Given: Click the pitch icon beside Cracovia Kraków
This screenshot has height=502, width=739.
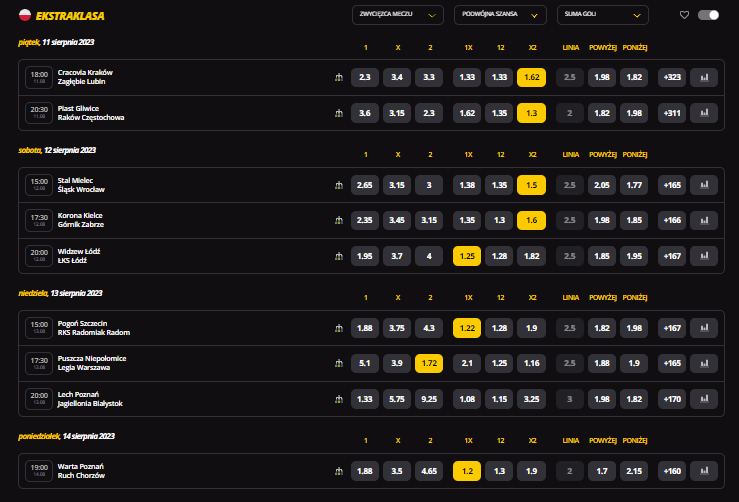Looking at the screenshot, I should click(x=339, y=77).
